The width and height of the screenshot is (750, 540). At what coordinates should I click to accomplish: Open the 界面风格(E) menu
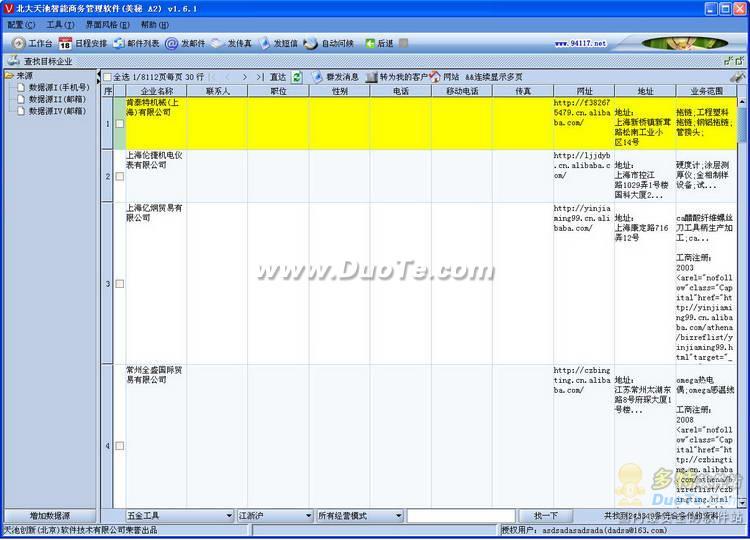tap(107, 25)
